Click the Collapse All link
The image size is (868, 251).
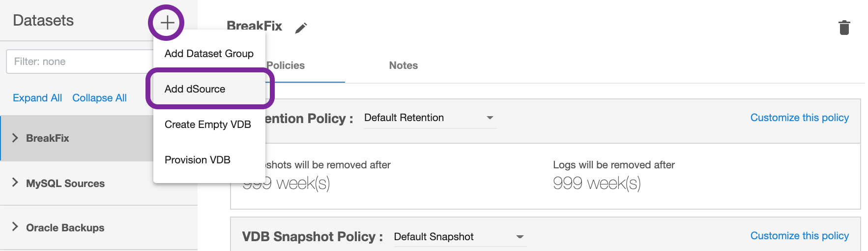(x=99, y=98)
